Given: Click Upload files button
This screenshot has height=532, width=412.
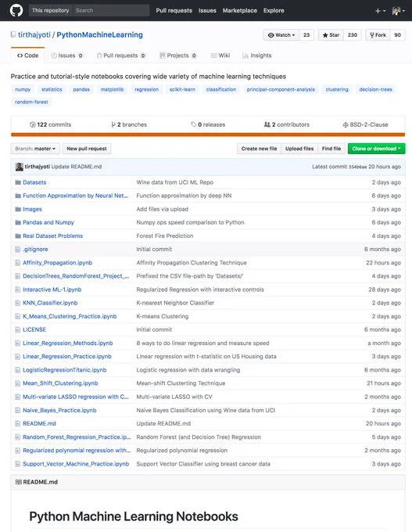Looking at the screenshot, I should (299, 149).
